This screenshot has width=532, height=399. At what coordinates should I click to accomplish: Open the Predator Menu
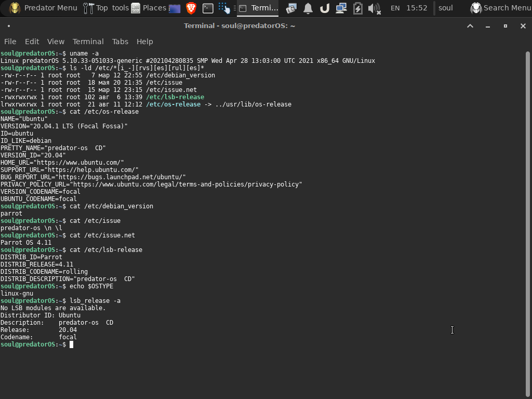click(43, 8)
